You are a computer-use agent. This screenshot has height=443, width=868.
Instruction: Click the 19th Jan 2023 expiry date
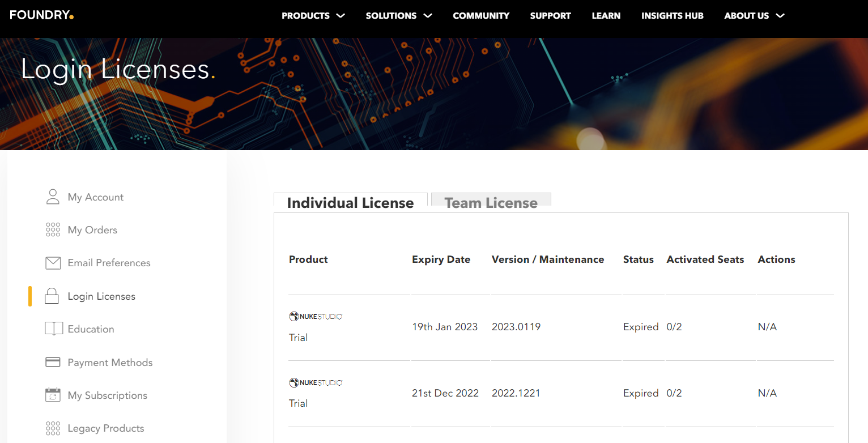click(445, 327)
